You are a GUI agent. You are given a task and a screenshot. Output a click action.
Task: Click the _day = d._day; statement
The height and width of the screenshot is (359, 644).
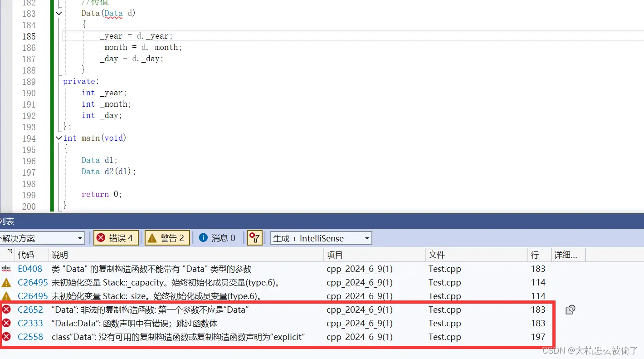132,59
